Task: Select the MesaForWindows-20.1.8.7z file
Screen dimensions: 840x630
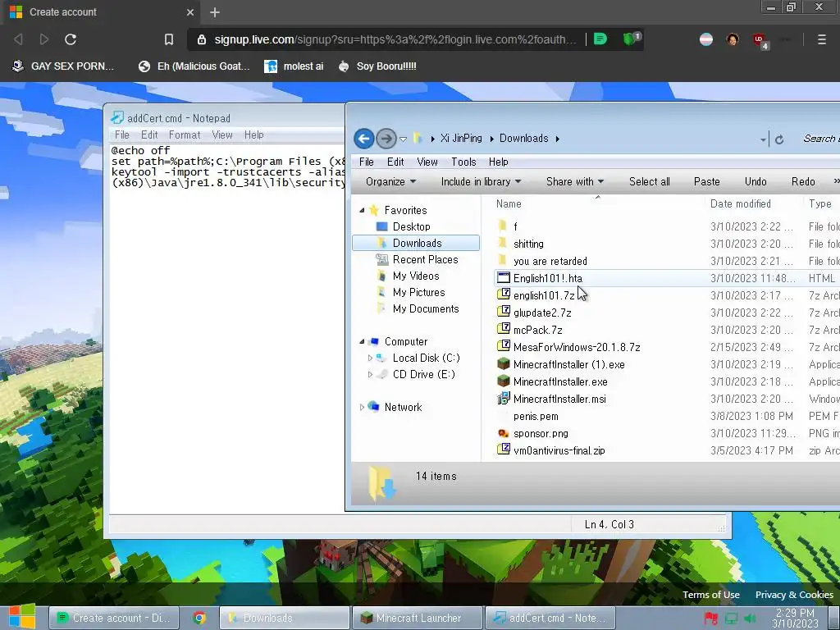Action: pos(577,347)
